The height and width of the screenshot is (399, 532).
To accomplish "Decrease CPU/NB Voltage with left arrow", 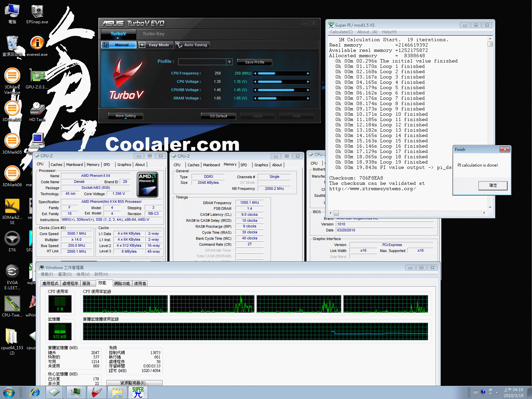I will point(255,90).
